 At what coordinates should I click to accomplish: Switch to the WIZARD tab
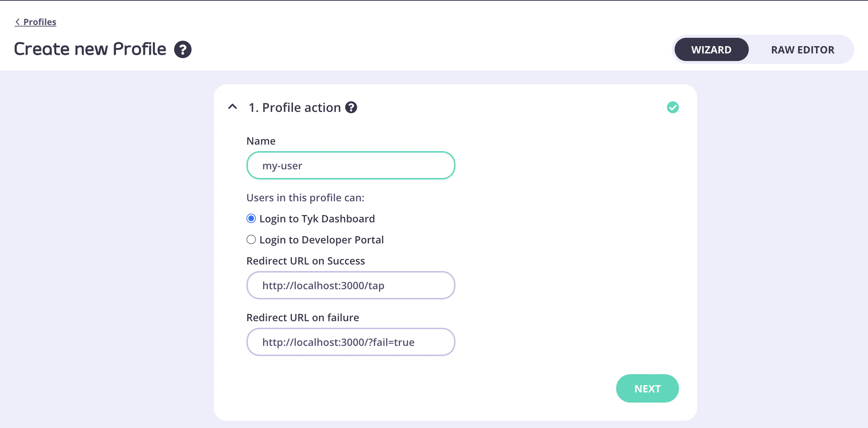pos(711,49)
